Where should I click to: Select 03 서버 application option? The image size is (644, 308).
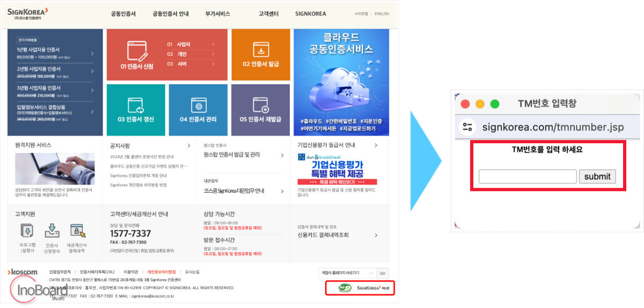pos(191,64)
